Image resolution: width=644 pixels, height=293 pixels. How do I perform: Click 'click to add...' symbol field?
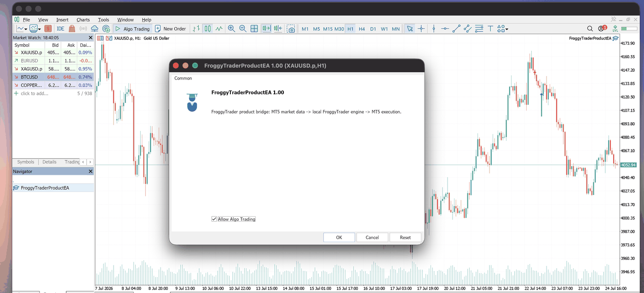[x=34, y=93]
